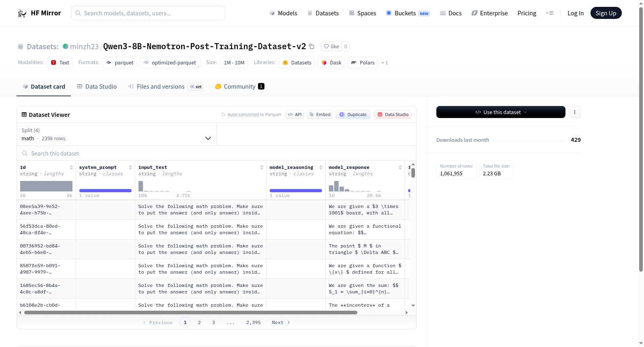Click the Data Studio button in viewer header
The width and height of the screenshot is (644, 347).
[393, 114]
